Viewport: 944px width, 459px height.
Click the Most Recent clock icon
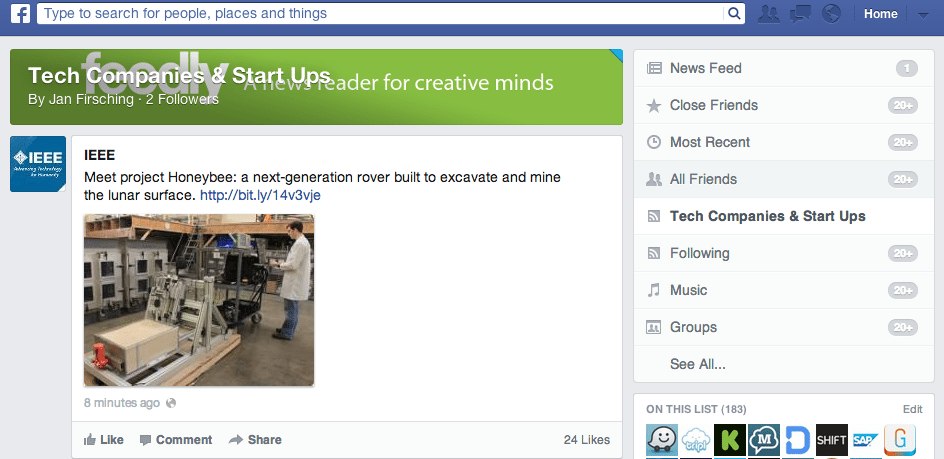coord(654,142)
